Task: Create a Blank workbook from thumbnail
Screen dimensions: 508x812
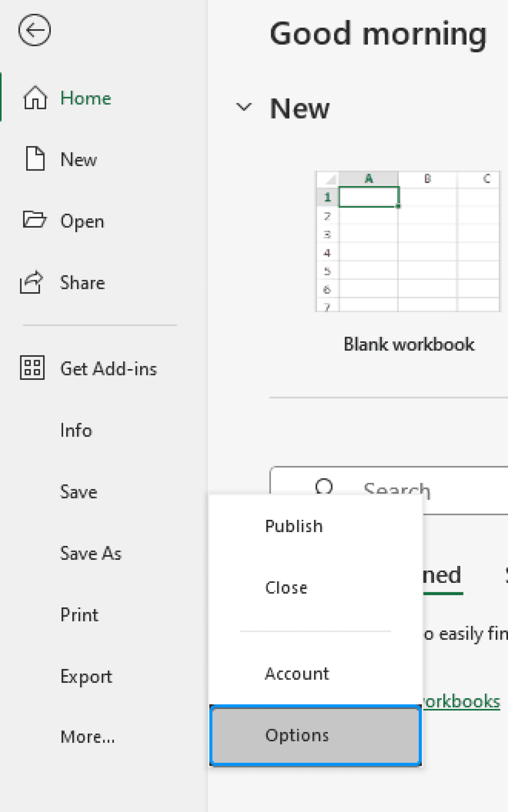Action: coord(408,241)
